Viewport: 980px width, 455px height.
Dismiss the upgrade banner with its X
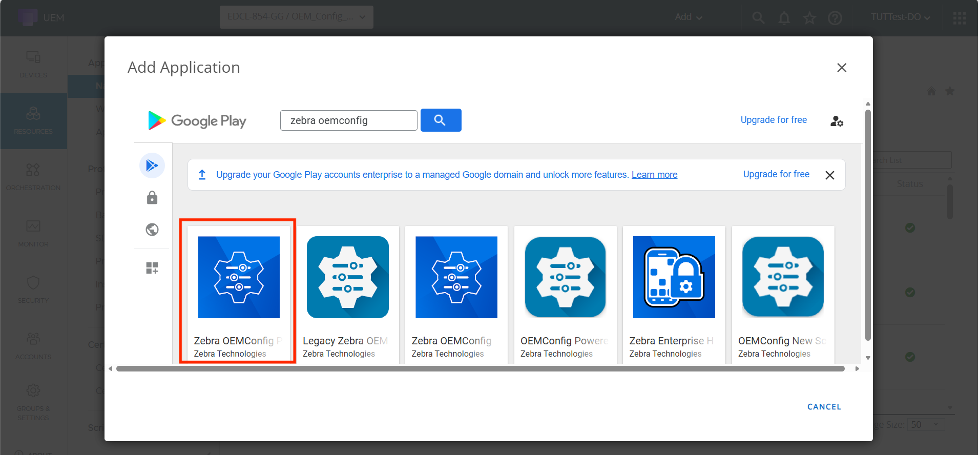[830, 175]
